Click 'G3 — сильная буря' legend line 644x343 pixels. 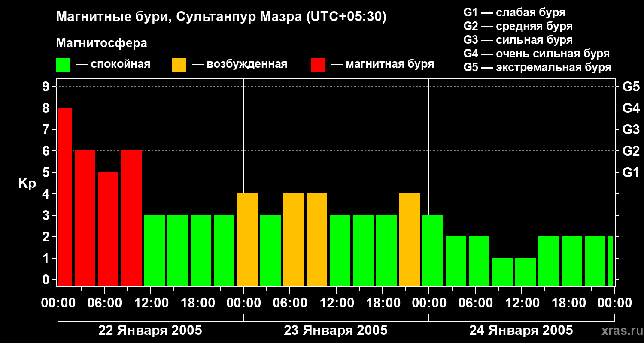coord(518,40)
